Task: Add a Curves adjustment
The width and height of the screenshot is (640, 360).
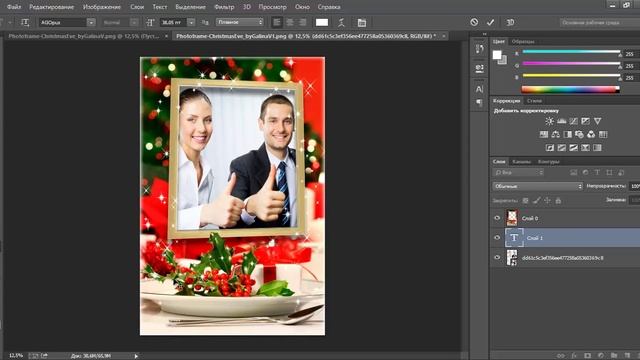Action: click(573, 121)
